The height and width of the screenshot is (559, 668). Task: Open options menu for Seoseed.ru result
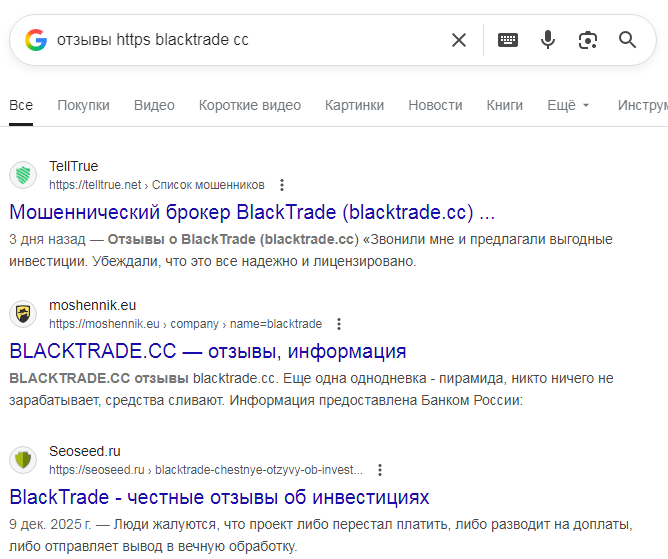click(x=380, y=470)
